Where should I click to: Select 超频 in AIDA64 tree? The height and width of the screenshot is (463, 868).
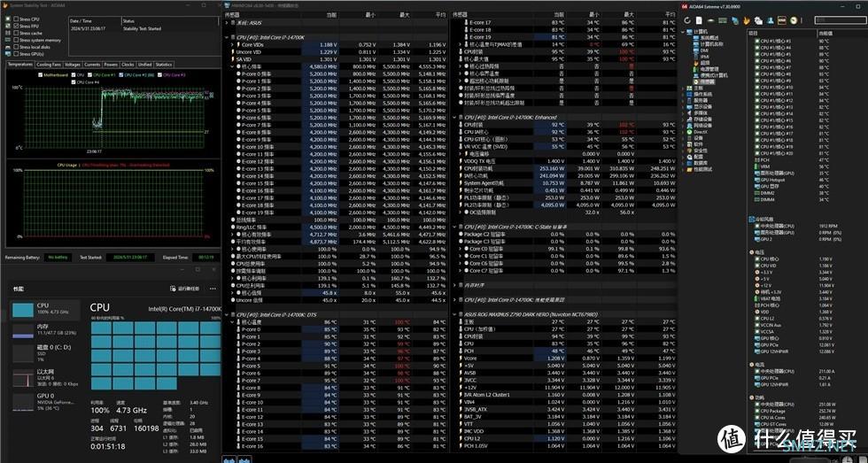[x=705, y=63]
